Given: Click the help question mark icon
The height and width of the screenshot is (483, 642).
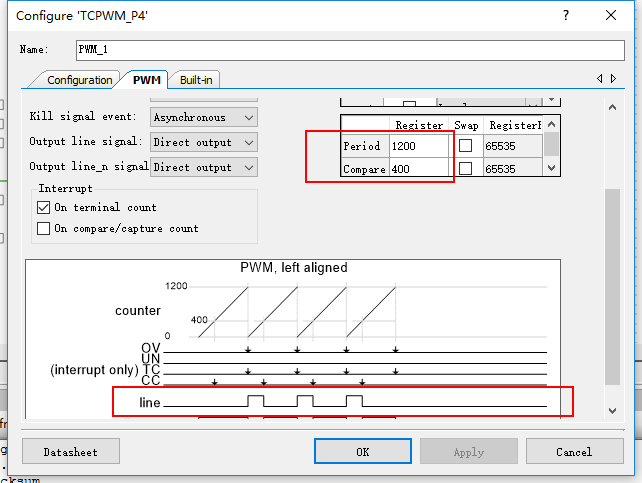Looking at the screenshot, I should [566, 16].
